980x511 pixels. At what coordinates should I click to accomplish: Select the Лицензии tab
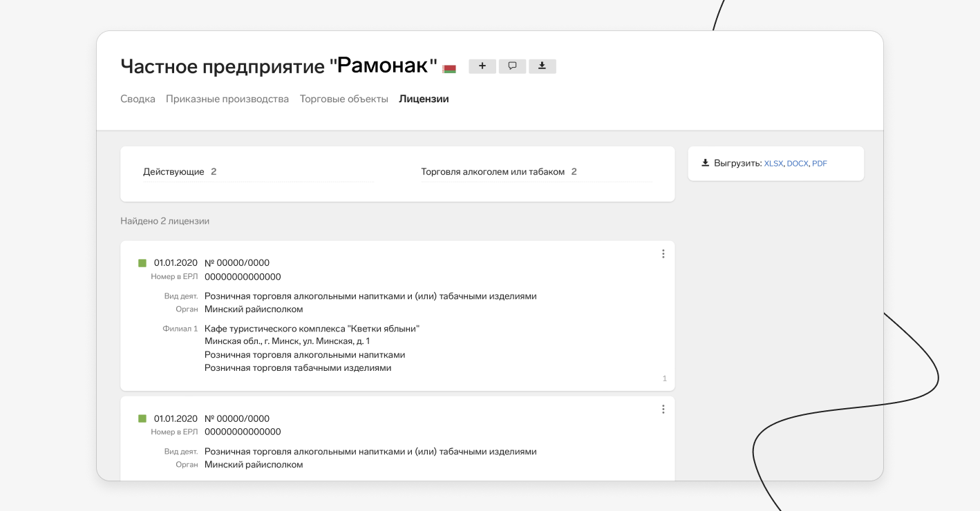tap(424, 99)
